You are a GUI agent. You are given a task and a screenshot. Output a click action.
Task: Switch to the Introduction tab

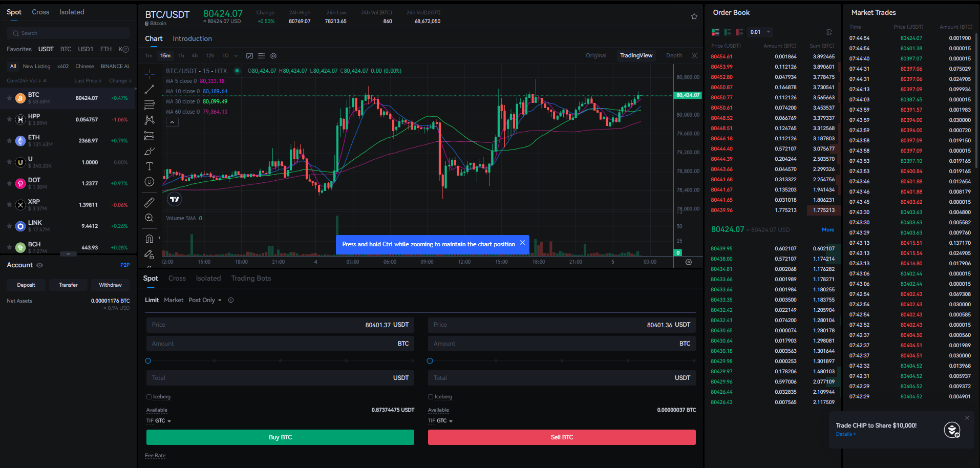[192, 39]
